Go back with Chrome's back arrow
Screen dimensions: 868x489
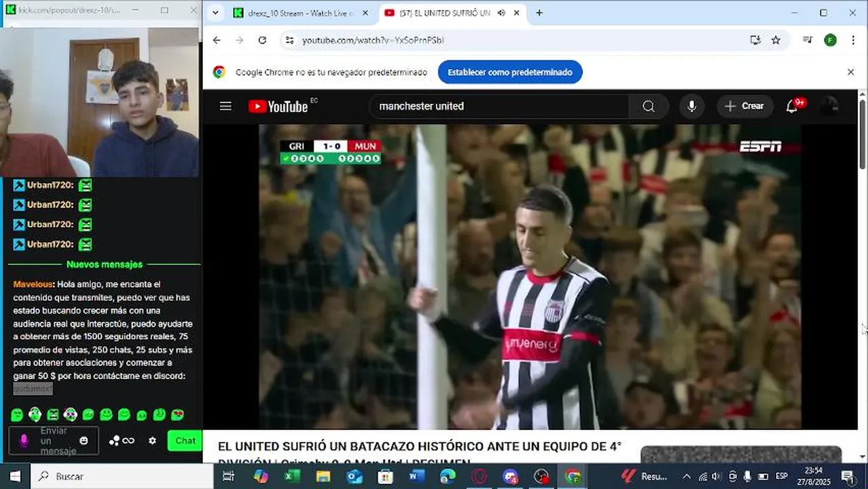coord(217,40)
